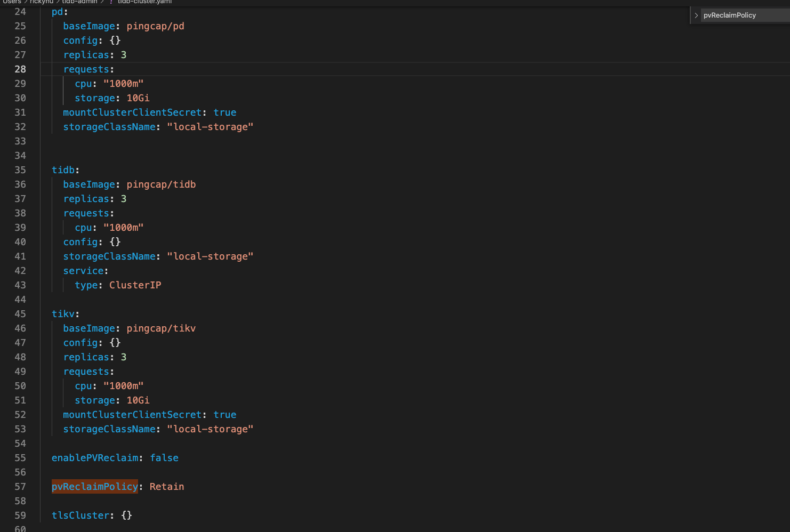Click line number 35 in the gutter
Screen dimensions: 790x532
point(20,170)
